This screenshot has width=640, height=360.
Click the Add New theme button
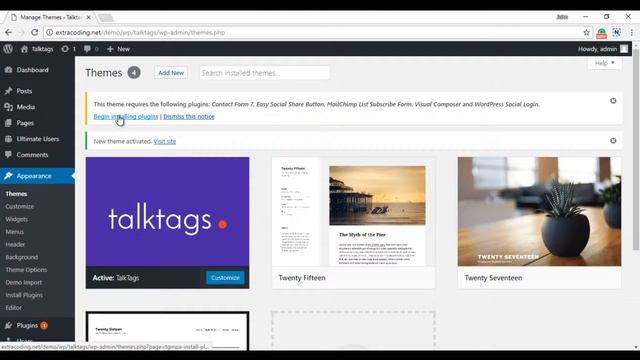click(171, 73)
